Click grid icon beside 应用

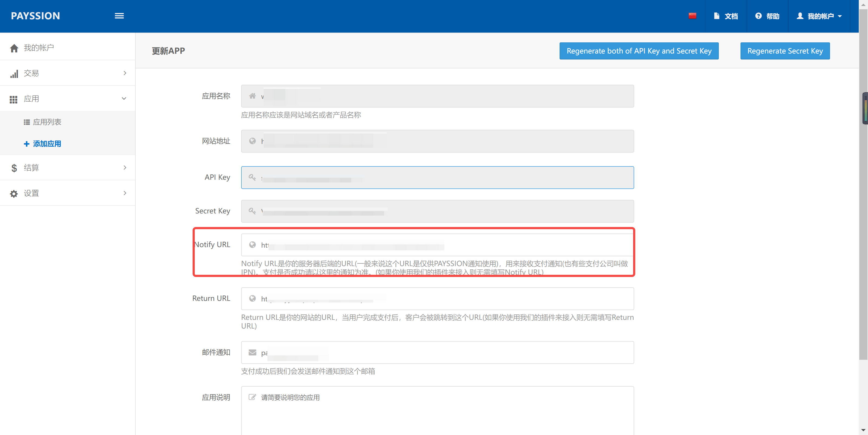point(14,99)
